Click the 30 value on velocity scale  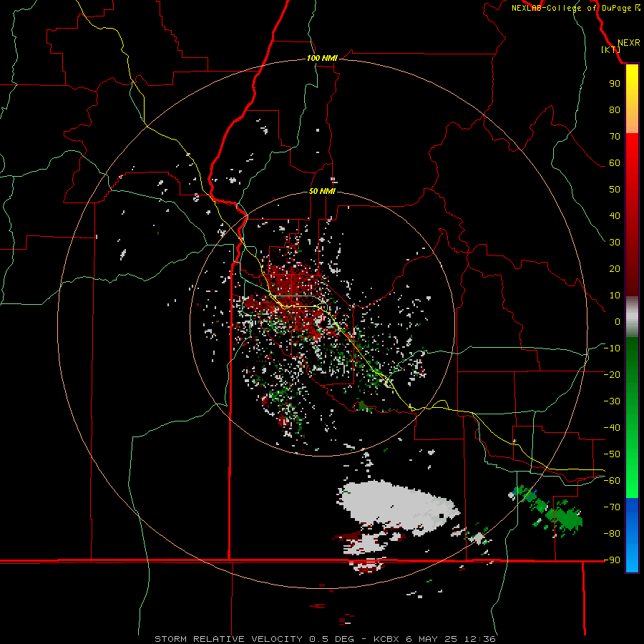tap(615, 243)
